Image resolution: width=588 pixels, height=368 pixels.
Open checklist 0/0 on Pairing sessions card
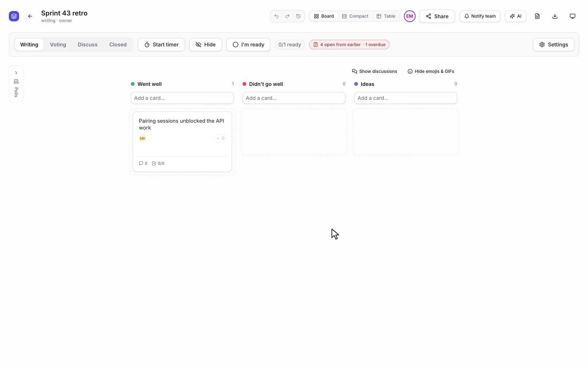pos(158,163)
